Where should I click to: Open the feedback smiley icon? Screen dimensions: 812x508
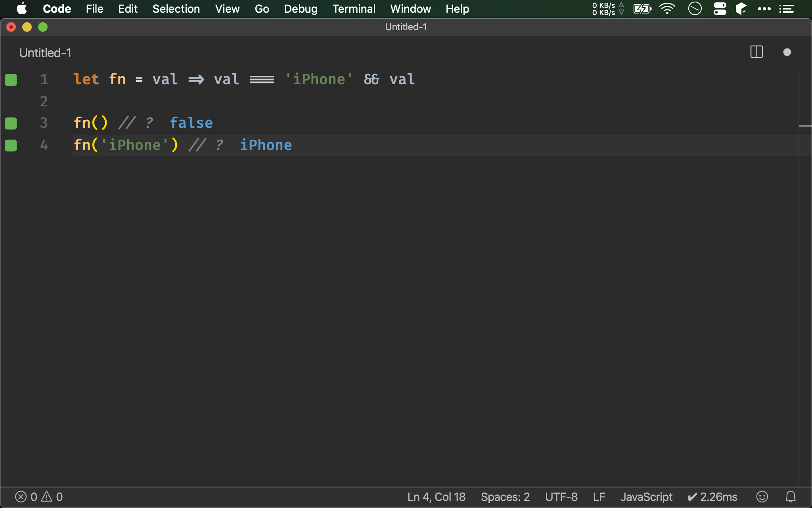pyautogui.click(x=762, y=496)
